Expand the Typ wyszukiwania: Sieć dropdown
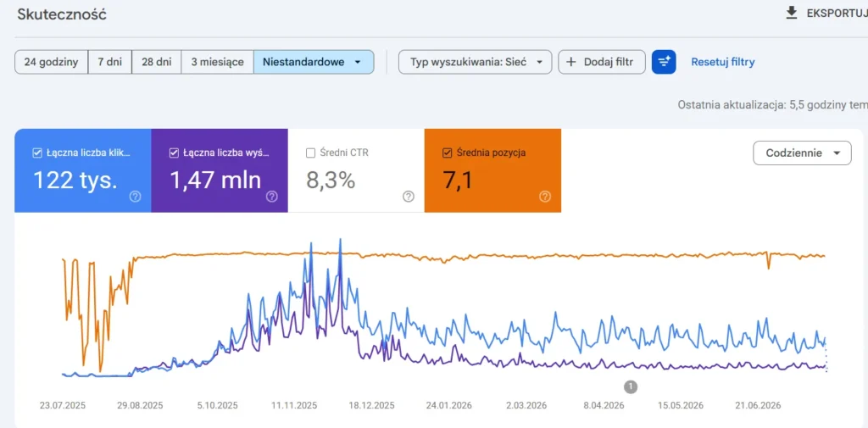The image size is (868, 428). [x=475, y=62]
